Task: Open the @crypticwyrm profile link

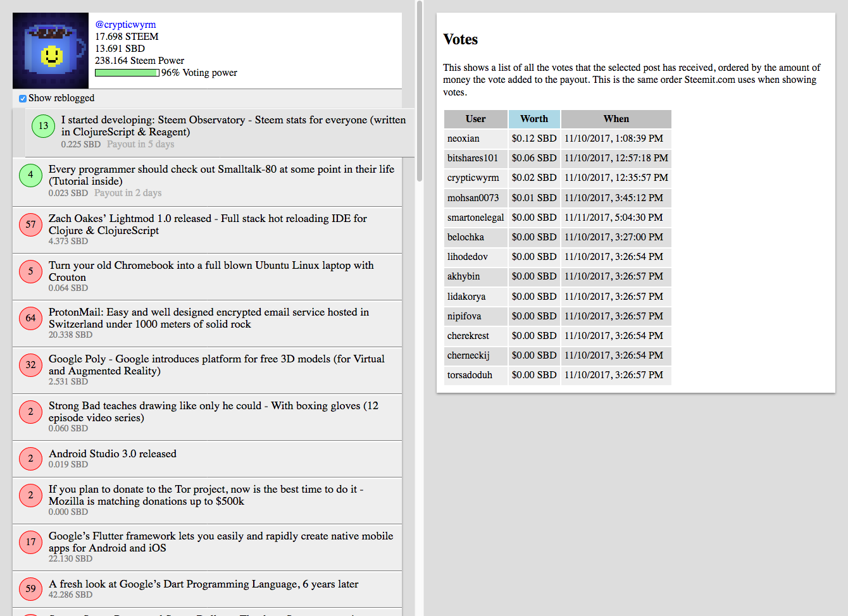Action: coord(125,25)
